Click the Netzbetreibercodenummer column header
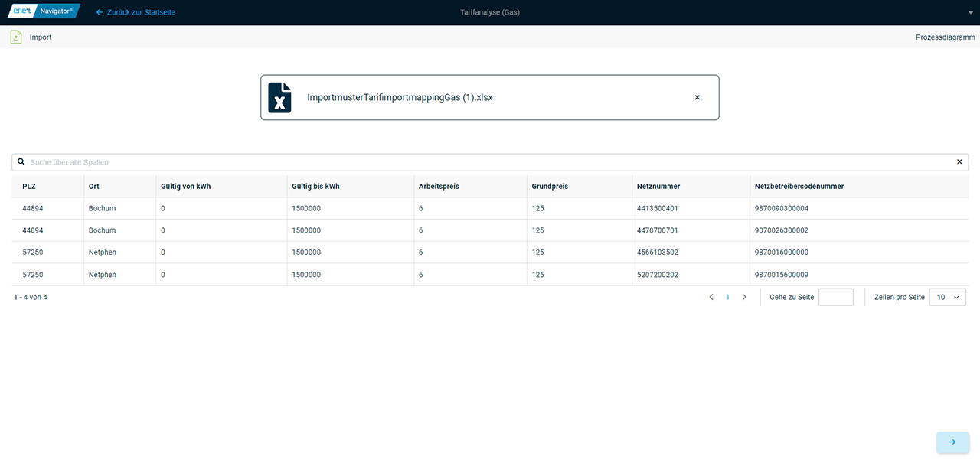 [x=799, y=186]
